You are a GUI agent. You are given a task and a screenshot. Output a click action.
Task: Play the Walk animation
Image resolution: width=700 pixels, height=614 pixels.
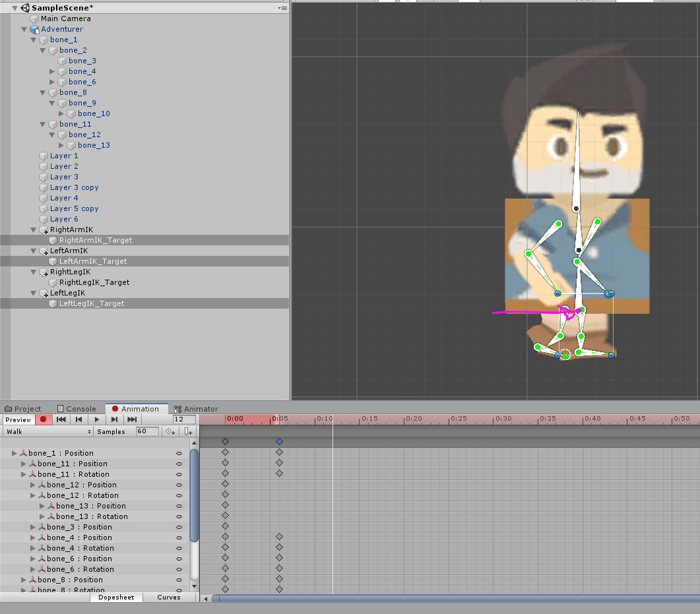[x=96, y=419]
